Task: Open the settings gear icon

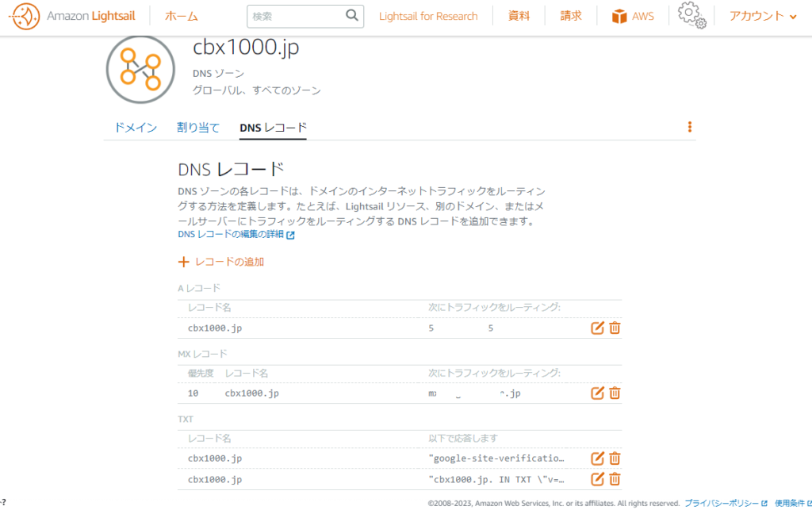Action: coord(691,14)
